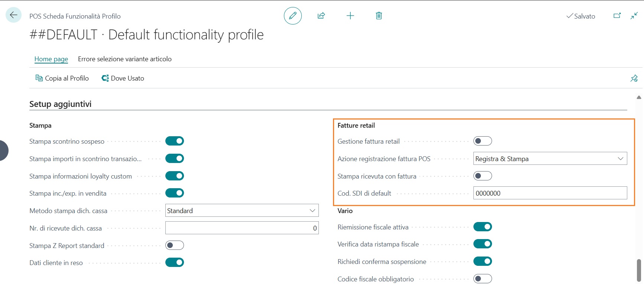Enable Codice fiscale obbligatorio switch
The width and height of the screenshot is (644, 284).
[482, 279]
